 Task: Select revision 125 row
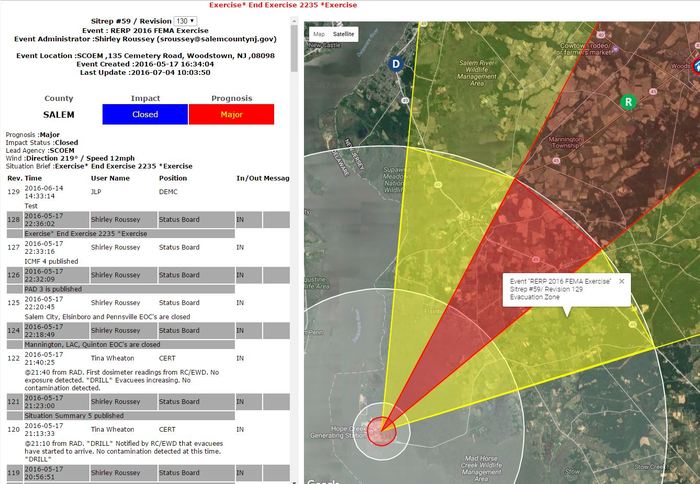[148, 303]
